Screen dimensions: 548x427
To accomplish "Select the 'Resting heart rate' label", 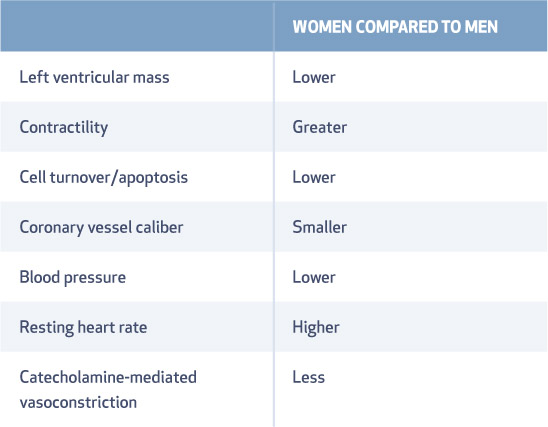I will point(83,328).
